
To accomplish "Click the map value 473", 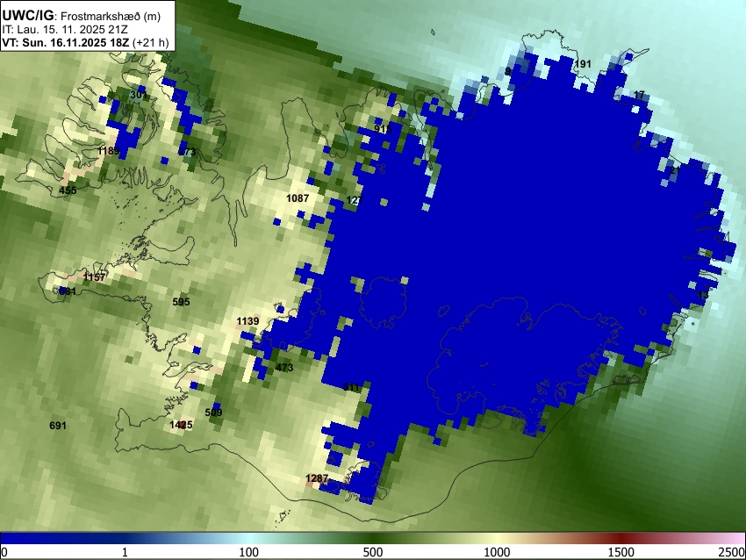I will (284, 367).
